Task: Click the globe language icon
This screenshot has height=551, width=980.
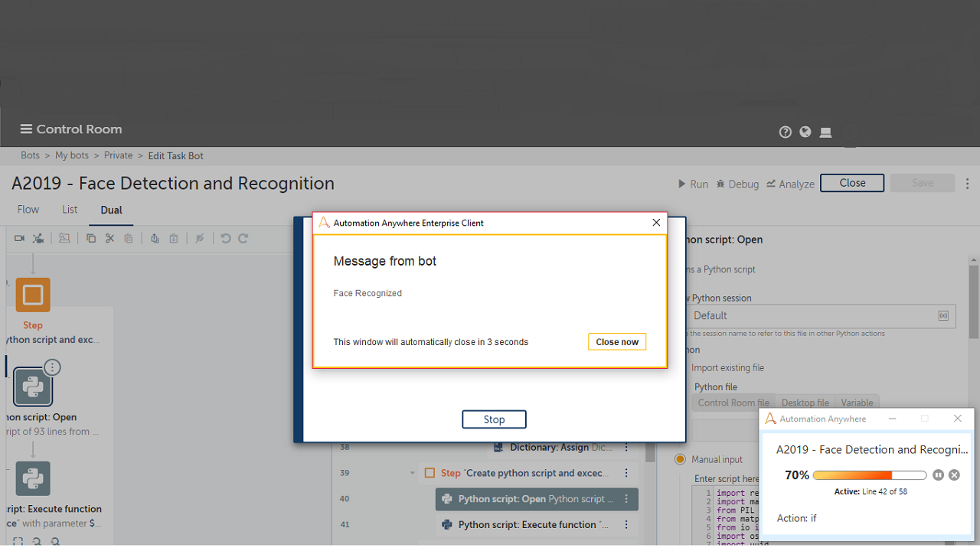Action: click(x=805, y=132)
